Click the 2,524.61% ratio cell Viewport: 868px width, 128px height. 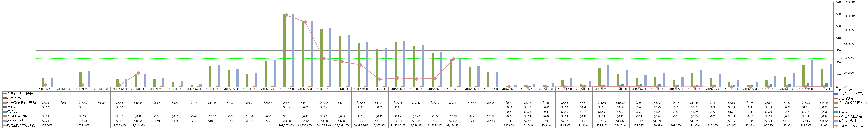click(x=119, y=126)
